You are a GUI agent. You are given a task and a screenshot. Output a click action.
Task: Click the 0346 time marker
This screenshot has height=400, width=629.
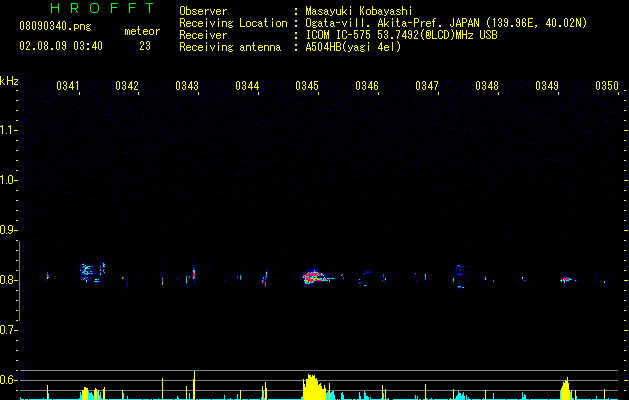click(x=367, y=86)
